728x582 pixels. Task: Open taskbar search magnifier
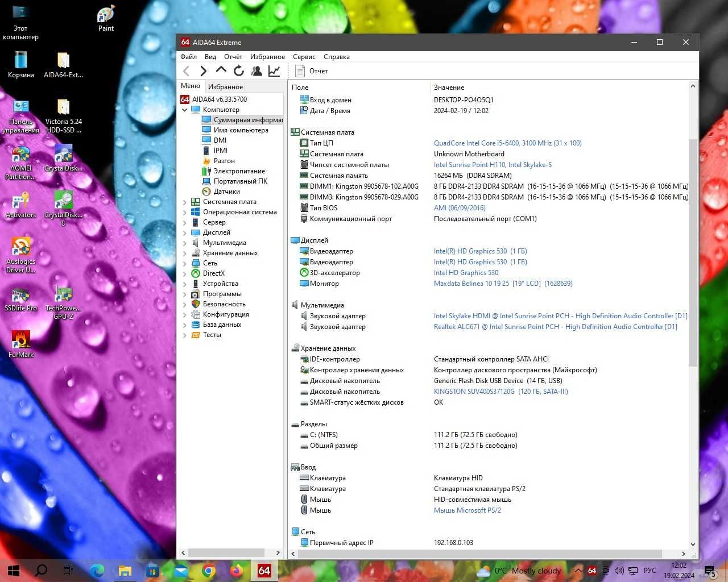41,571
